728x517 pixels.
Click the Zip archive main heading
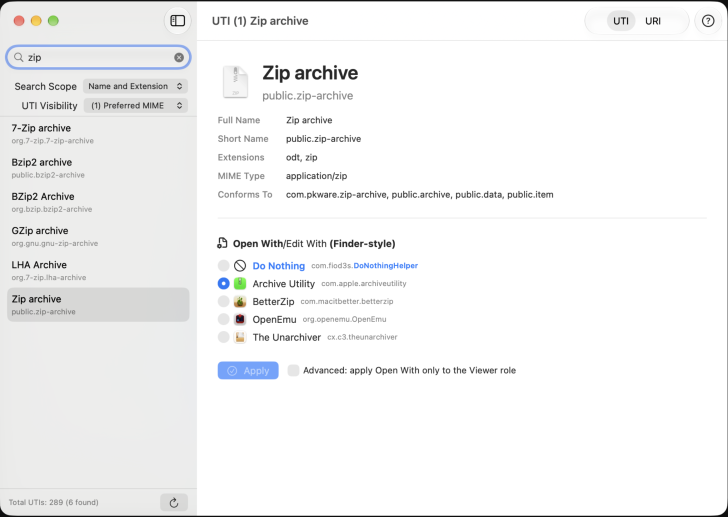click(x=310, y=73)
